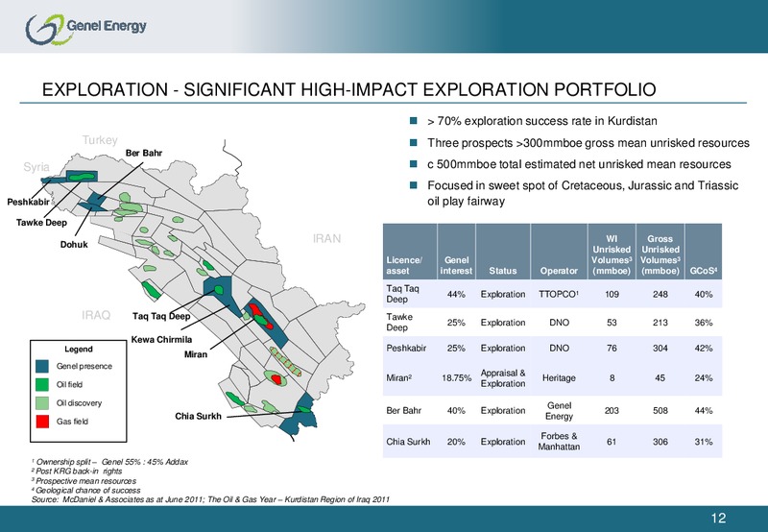Click the Ownership split footnote
Image resolution: width=768 pixels, height=532 pixels.
tap(109, 462)
